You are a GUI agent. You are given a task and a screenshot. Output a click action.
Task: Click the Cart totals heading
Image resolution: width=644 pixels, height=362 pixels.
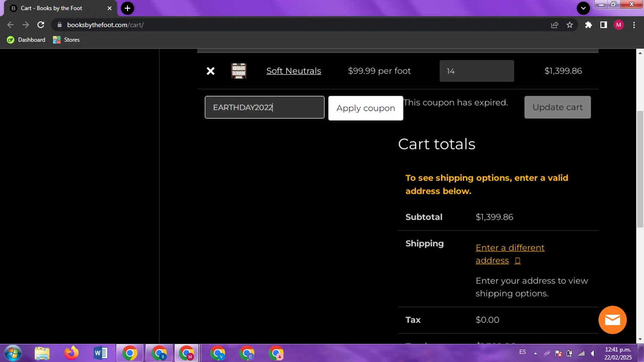pyautogui.click(x=437, y=144)
